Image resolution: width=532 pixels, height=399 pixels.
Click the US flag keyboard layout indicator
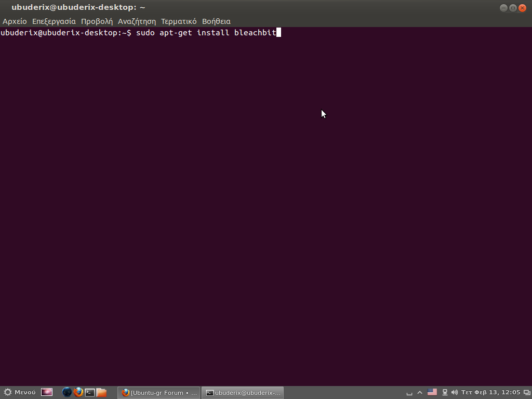tap(432, 392)
